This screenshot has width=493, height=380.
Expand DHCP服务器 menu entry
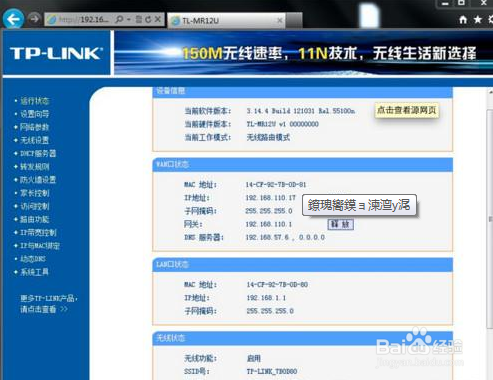click(x=38, y=153)
